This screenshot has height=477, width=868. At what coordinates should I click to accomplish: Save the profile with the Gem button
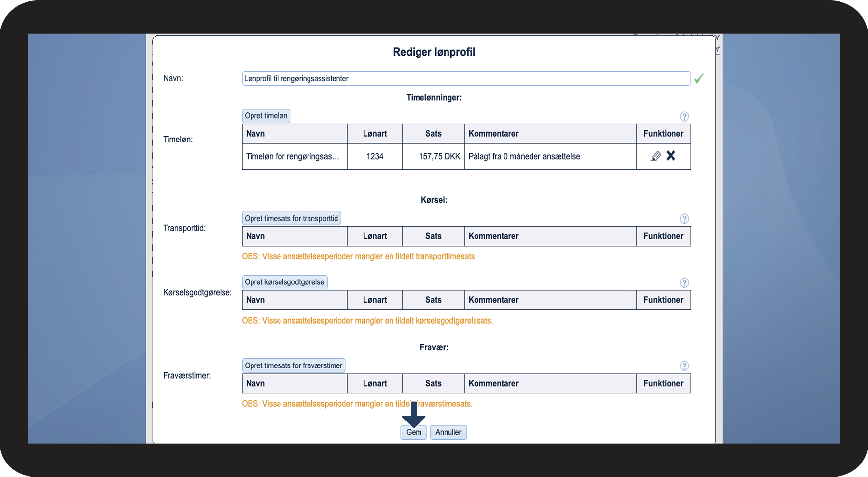pyautogui.click(x=414, y=432)
